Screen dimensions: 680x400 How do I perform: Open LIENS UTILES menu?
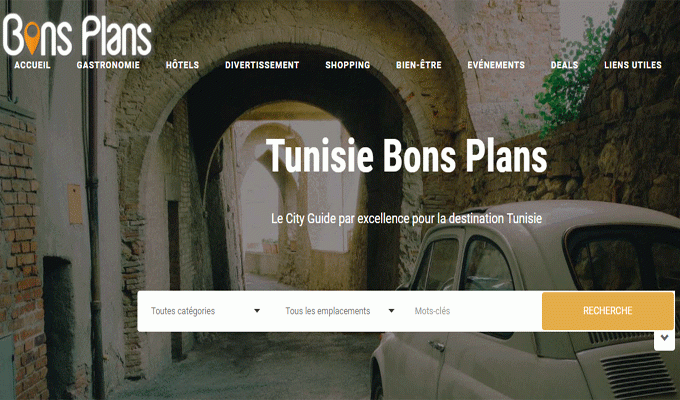point(633,65)
